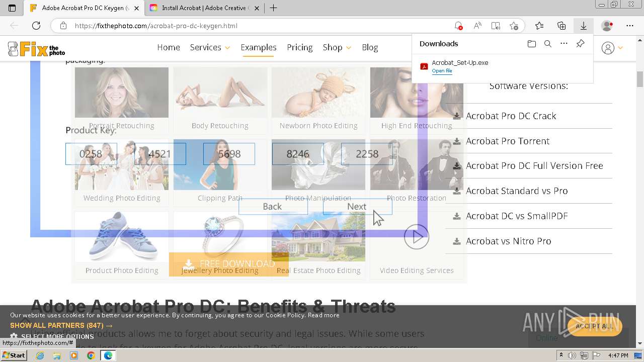The image size is (644, 362).
Task: Switch to the Adobe Acrobat Pro DC Keygen tab
Action: coord(85,8)
